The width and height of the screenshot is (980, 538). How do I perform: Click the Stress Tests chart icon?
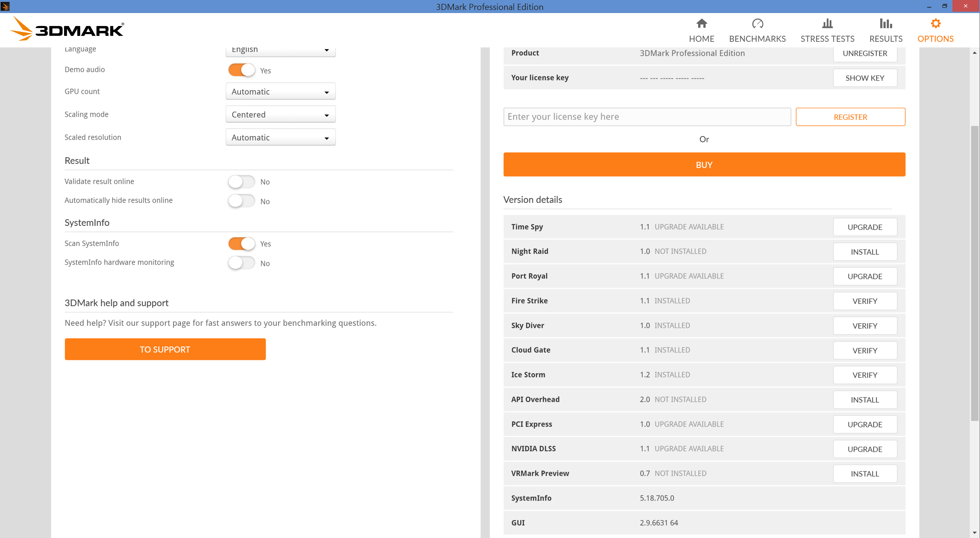point(827,23)
